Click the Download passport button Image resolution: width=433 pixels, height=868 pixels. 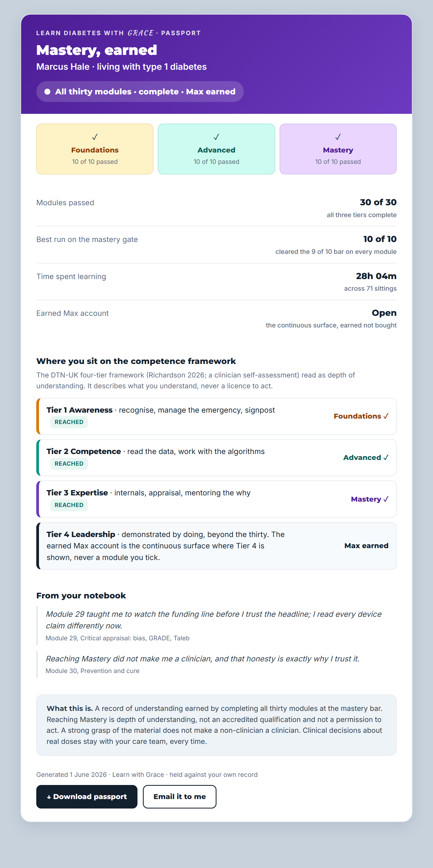click(87, 797)
